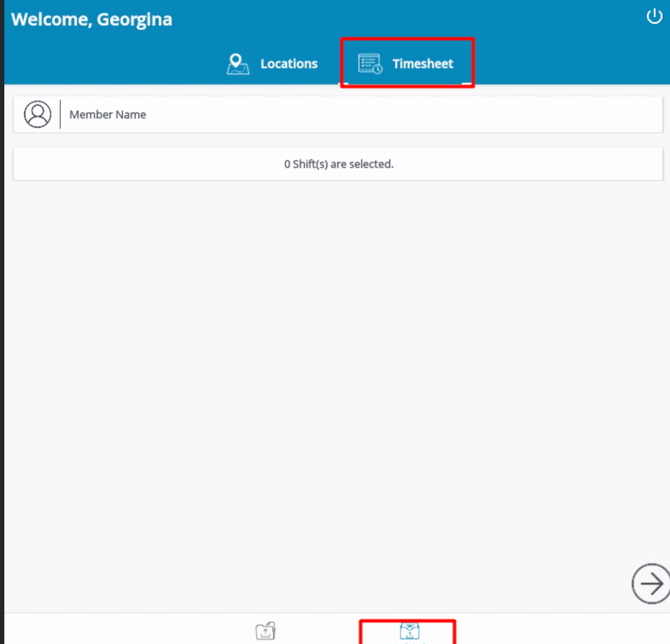Click the power logout icon
This screenshot has height=644, width=670.
pyautogui.click(x=655, y=16)
